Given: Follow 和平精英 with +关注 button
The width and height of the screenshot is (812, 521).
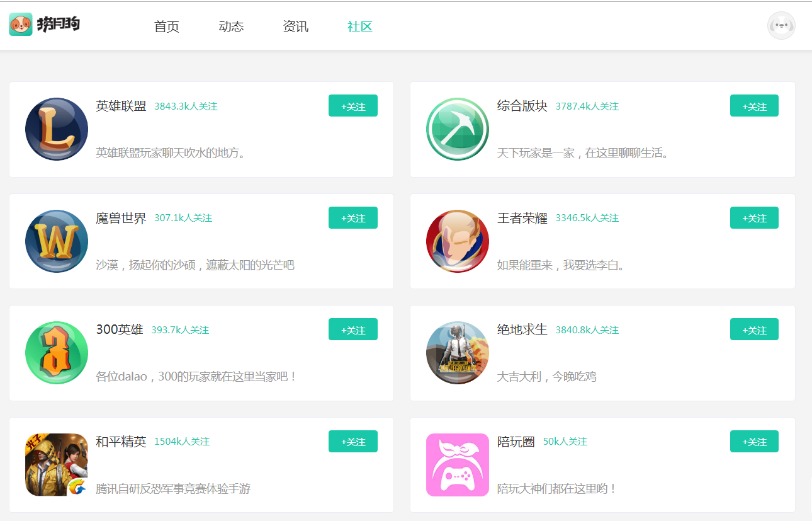Looking at the screenshot, I should tap(353, 441).
